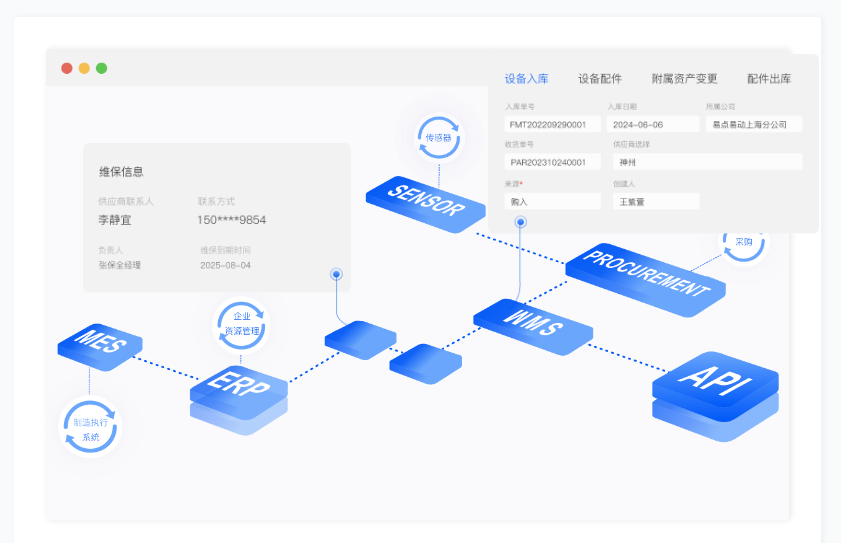Click the green maximize window dot
The width and height of the screenshot is (841, 543).
coord(102,68)
